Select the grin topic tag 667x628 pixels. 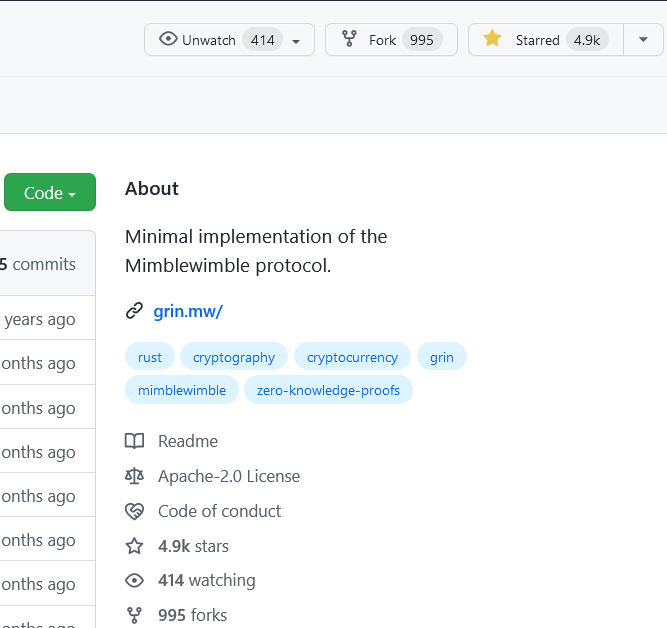pyautogui.click(x=442, y=357)
